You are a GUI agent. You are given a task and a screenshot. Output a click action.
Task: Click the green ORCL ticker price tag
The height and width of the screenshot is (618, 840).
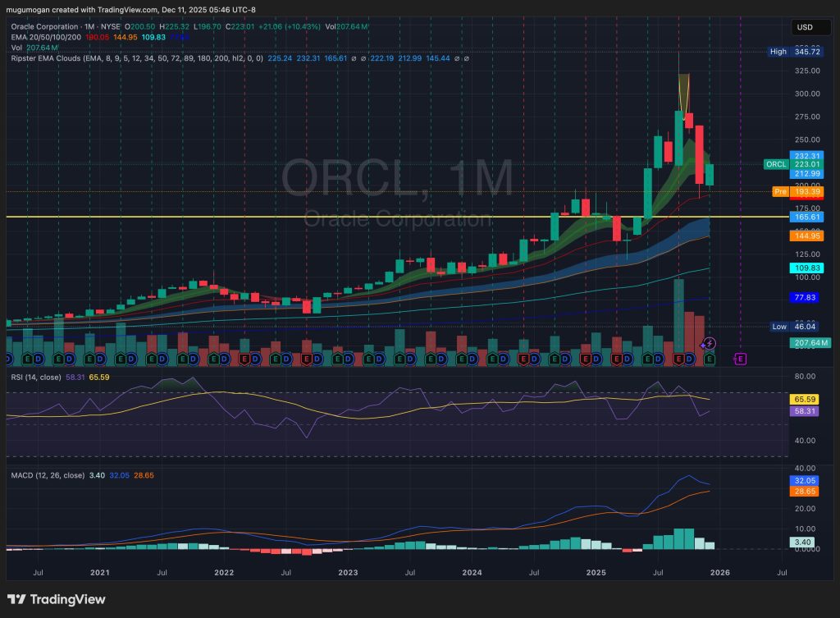point(776,164)
